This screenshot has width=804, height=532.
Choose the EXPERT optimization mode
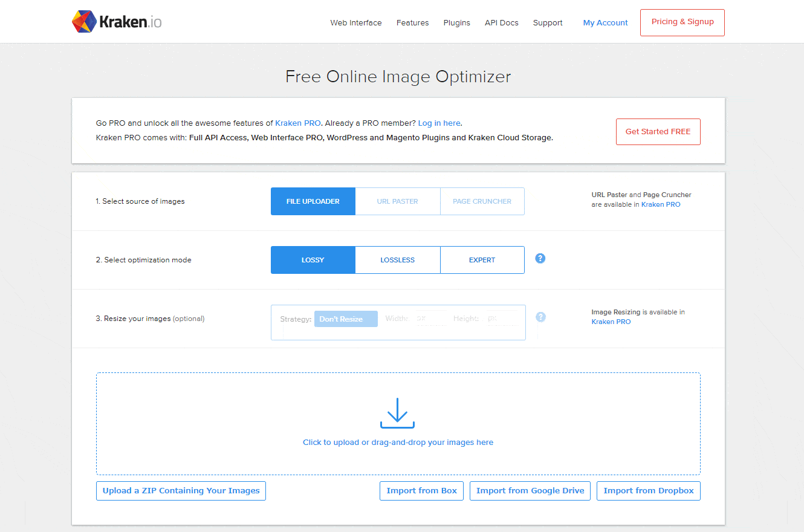[482, 260]
